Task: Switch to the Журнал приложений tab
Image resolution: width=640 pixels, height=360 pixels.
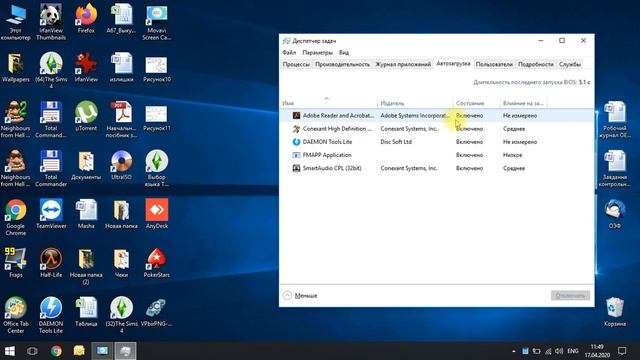Action: tap(403, 64)
